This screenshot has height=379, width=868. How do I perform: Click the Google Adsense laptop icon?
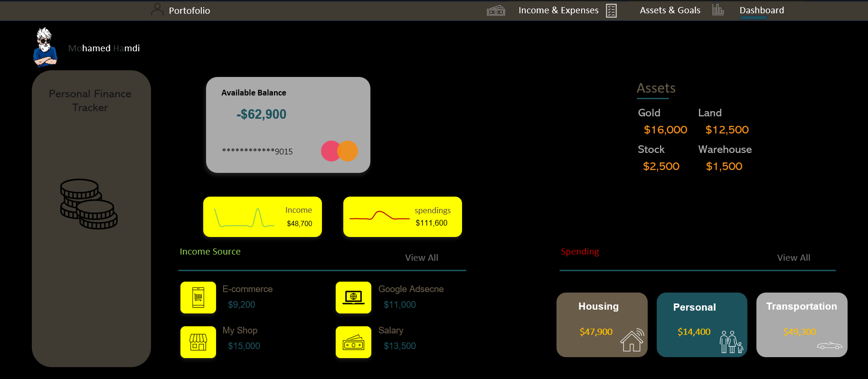(353, 298)
